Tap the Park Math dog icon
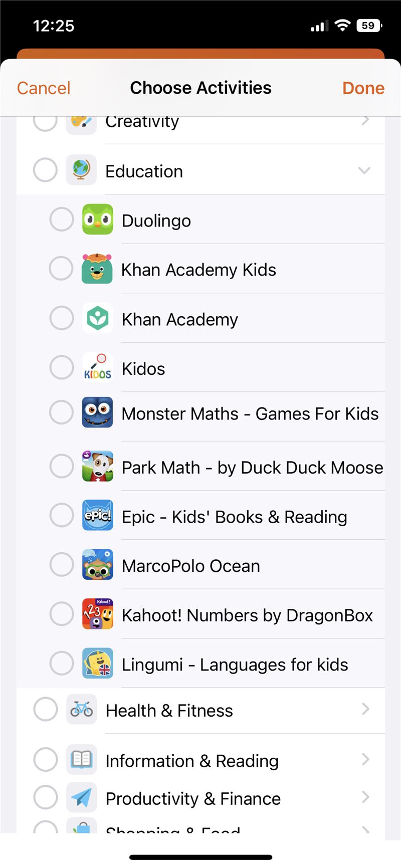 [x=97, y=466]
